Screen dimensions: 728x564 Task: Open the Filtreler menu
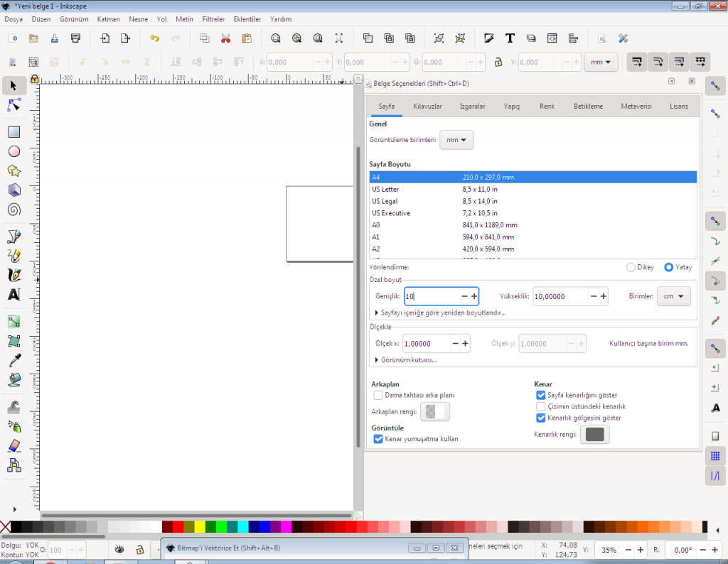click(213, 19)
